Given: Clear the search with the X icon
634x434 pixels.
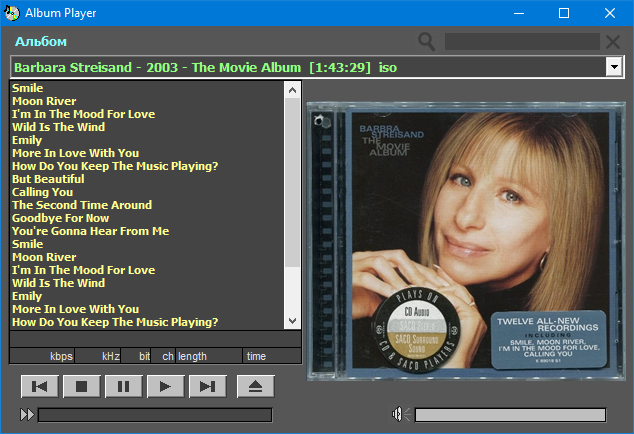Looking at the screenshot, I should [x=613, y=42].
